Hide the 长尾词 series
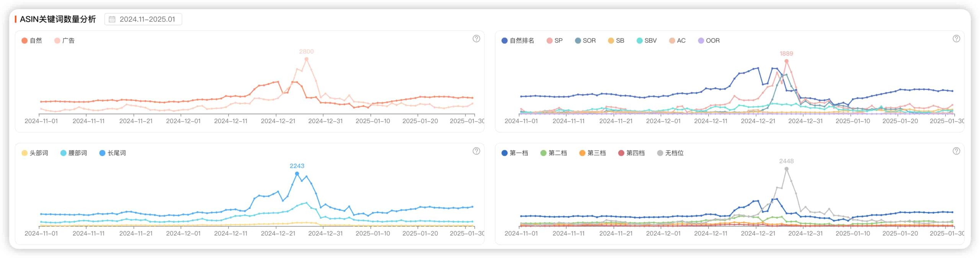The width and height of the screenshot is (980, 258). [x=112, y=153]
